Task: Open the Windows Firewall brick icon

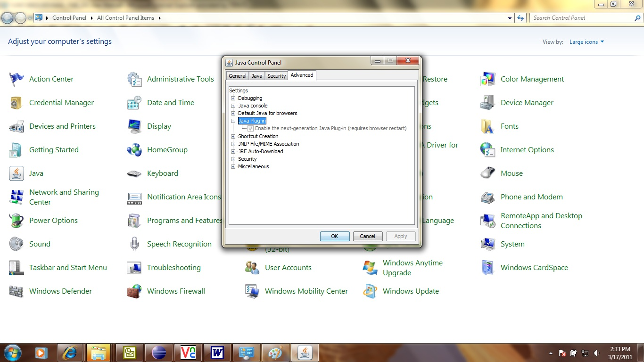Action: [x=134, y=291]
